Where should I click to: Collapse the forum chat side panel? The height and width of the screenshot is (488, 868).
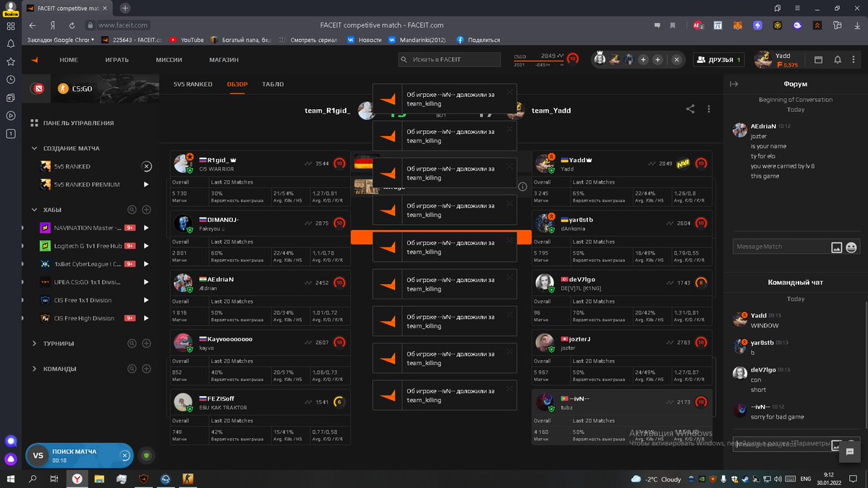733,84
